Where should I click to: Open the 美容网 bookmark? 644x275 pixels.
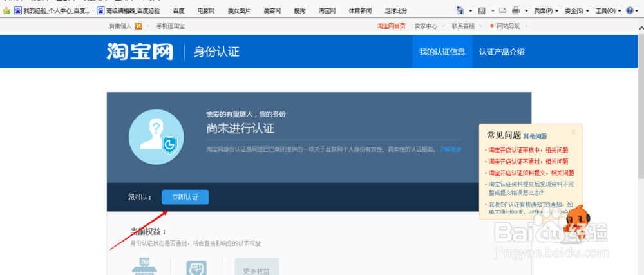click(272, 11)
